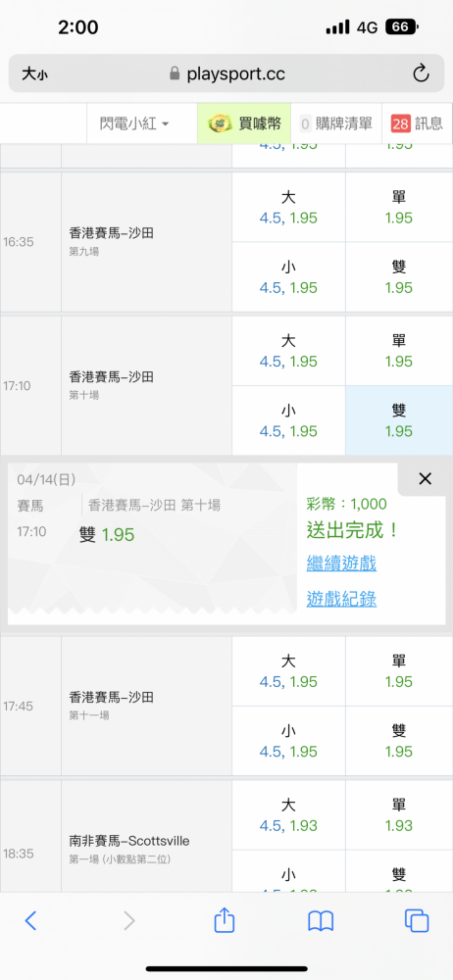This screenshot has width=453, height=980.
Task: Open Safari tabs overview icon
Action: point(417,920)
